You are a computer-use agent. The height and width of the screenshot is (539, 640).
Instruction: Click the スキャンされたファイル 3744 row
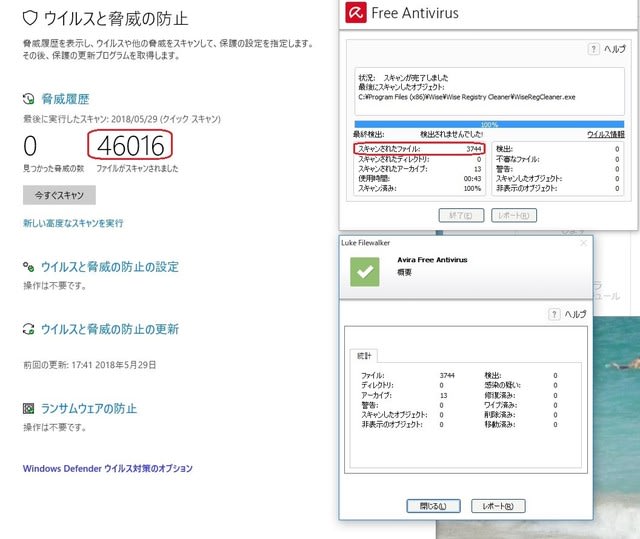point(419,149)
